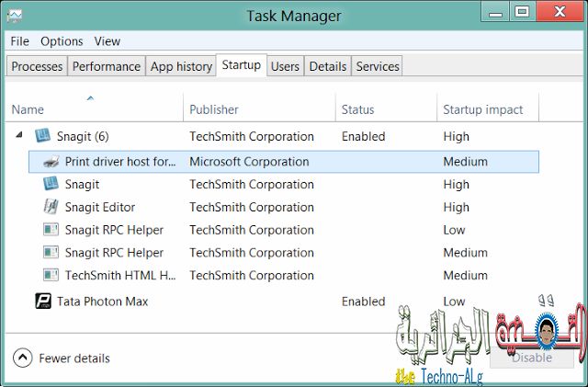This screenshot has height=387, width=588.
Task: Switch to the App history tab
Action: pos(181,66)
